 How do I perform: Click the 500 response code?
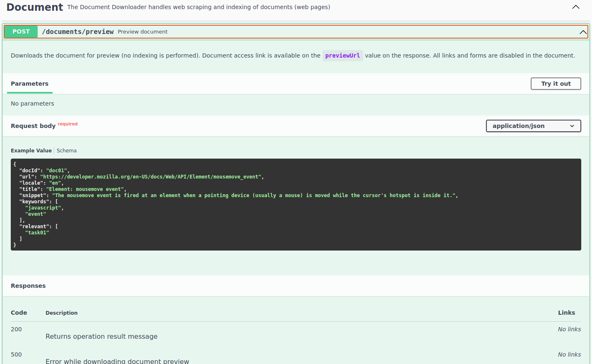point(16,354)
